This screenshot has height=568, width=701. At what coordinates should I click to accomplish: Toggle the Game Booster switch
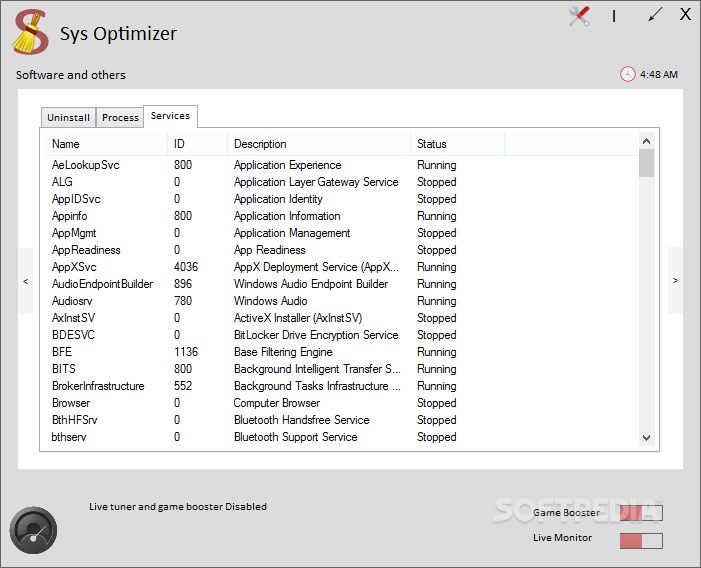[x=641, y=513]
